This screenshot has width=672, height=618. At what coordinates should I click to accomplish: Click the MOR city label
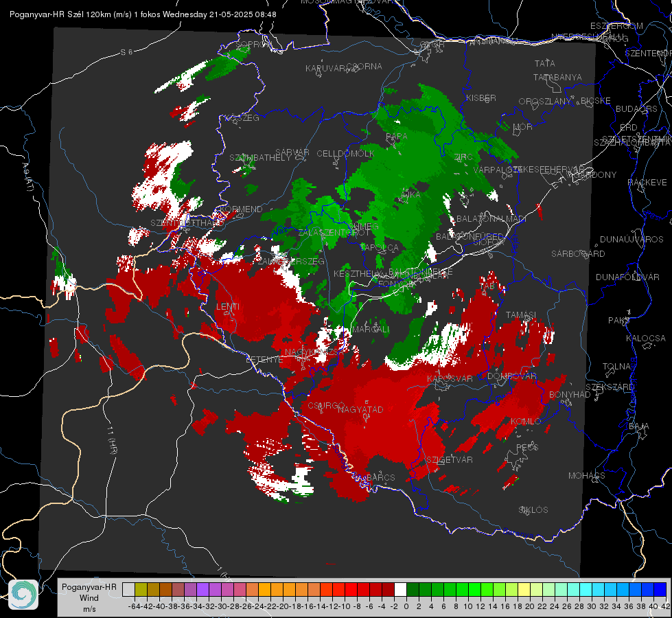click(x=523, y=126)
